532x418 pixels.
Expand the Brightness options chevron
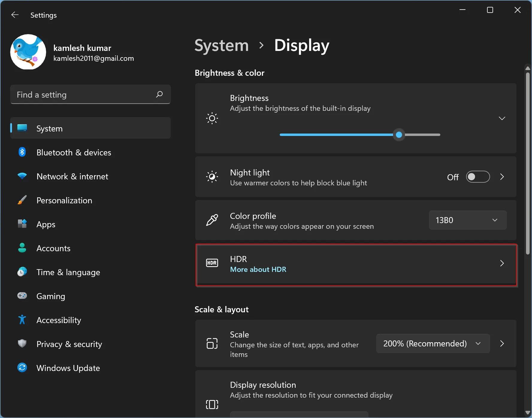pos(502,118)
